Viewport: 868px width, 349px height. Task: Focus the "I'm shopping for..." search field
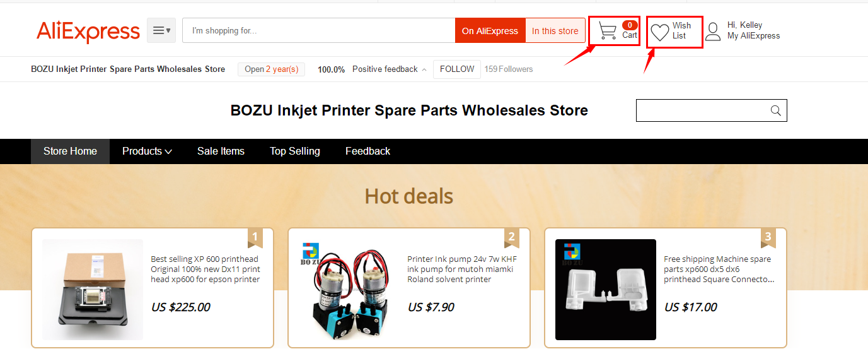click(x=318, y=30)
